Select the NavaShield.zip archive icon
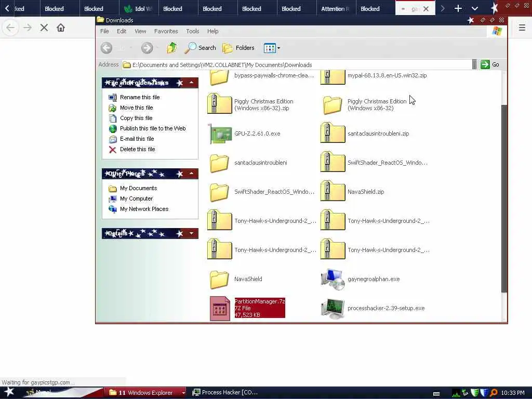Screen dimensions: 532x399 pos(333,192)
